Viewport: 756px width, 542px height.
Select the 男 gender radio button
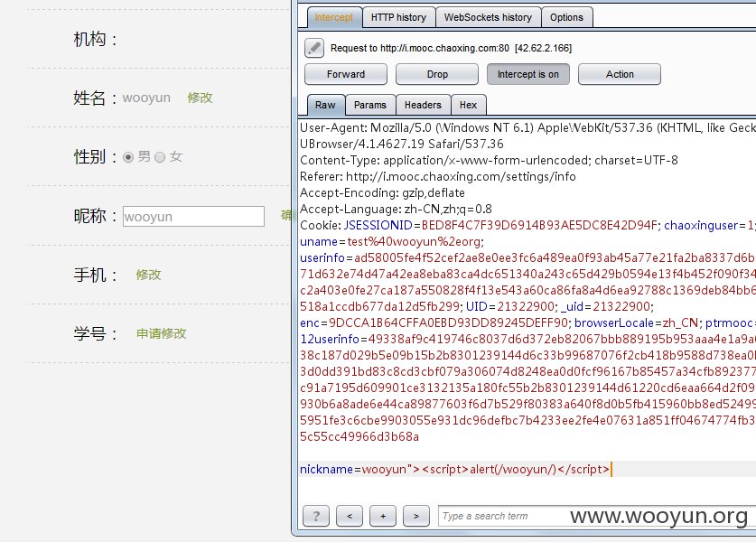click(x=127, y=157)
